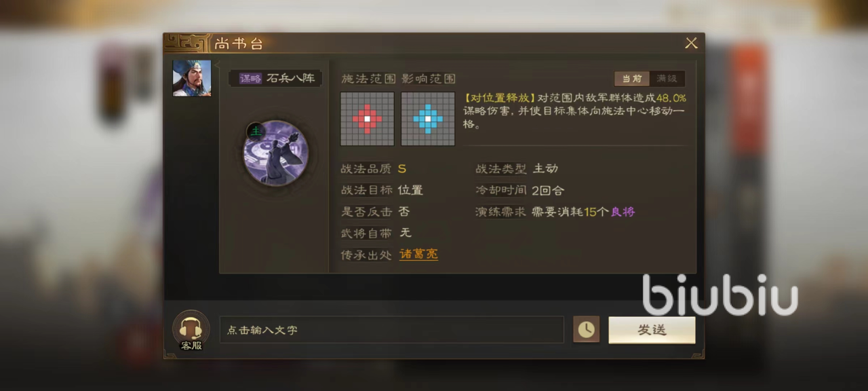Screen dimensions: 868x391
Task: Click the 发送 send button
Action: [652, 330]
